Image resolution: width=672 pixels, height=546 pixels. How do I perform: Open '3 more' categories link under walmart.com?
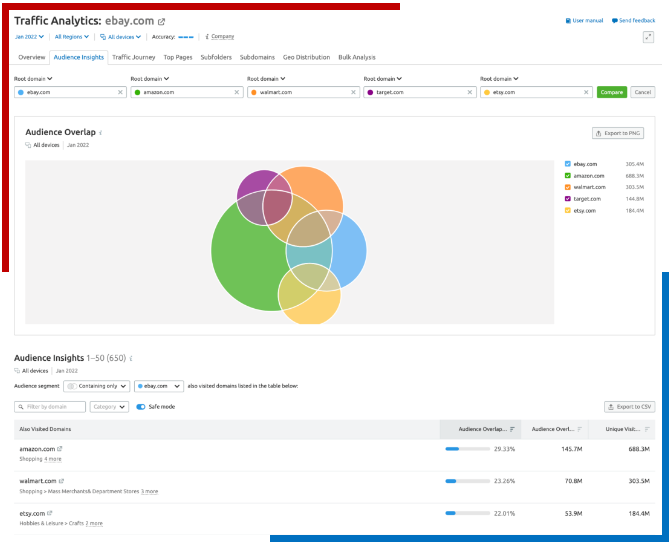[150, 491]
